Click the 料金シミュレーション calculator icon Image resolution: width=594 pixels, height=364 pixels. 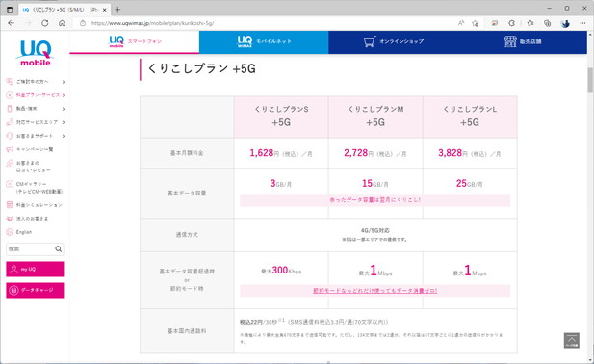click(10, 205)
